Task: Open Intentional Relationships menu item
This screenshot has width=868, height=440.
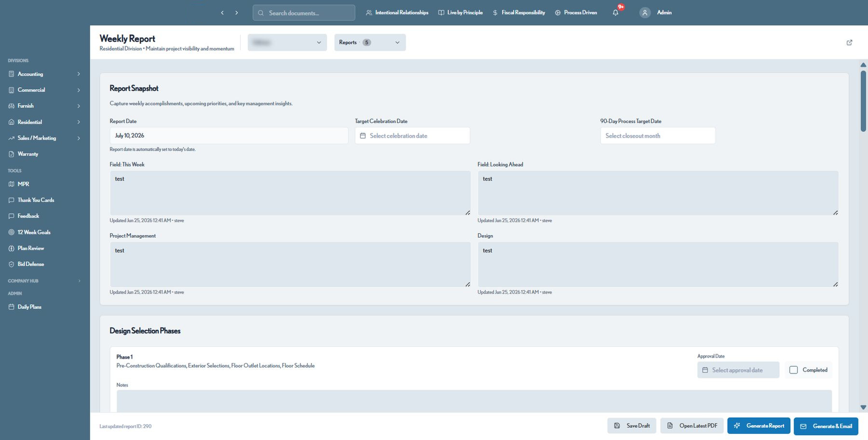Action: tap(397, 13)
